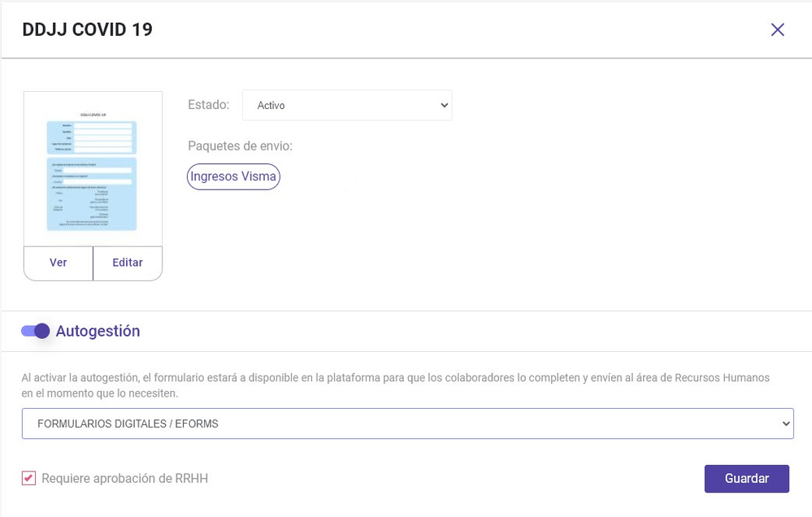Click the Requiere aprobación de RRHH label

pyautogui.click(x=125, y=478)
